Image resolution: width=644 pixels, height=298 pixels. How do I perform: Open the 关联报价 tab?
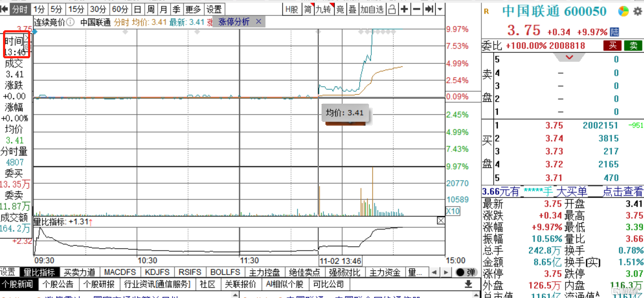point(240,284)
